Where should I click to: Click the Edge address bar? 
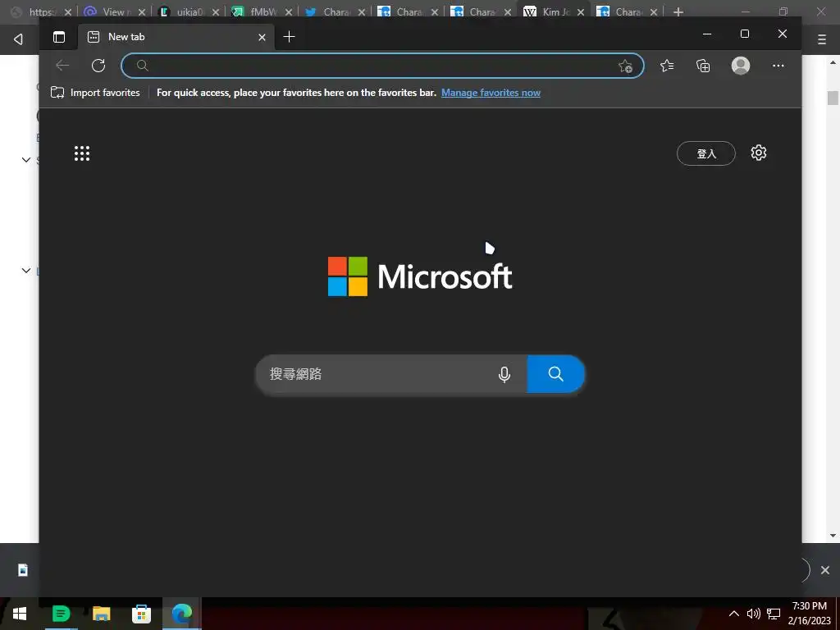tap(382, 66)
